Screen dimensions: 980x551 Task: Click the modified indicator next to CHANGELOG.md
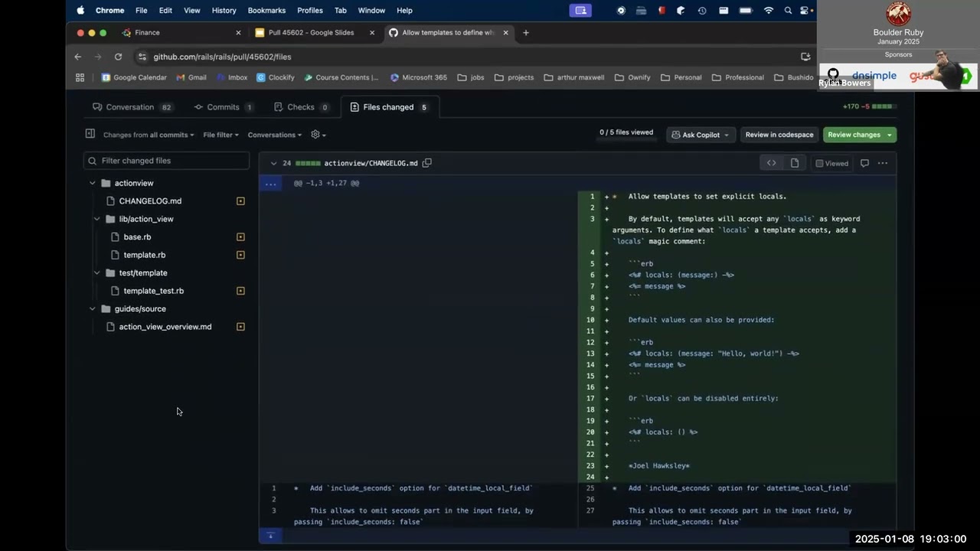click(240, 201)
